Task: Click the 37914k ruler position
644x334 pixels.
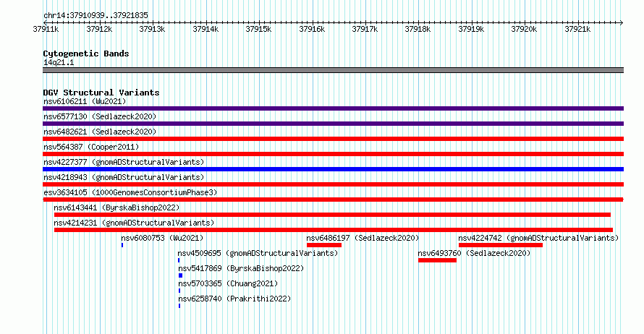Action: [x=206, y=29]
